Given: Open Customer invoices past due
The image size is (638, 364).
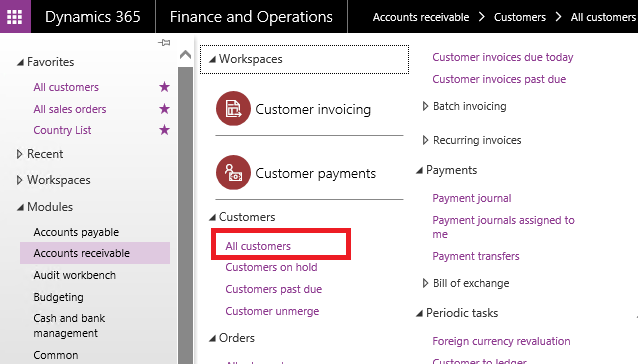Looking at the screenshot, I should point(499,79).
